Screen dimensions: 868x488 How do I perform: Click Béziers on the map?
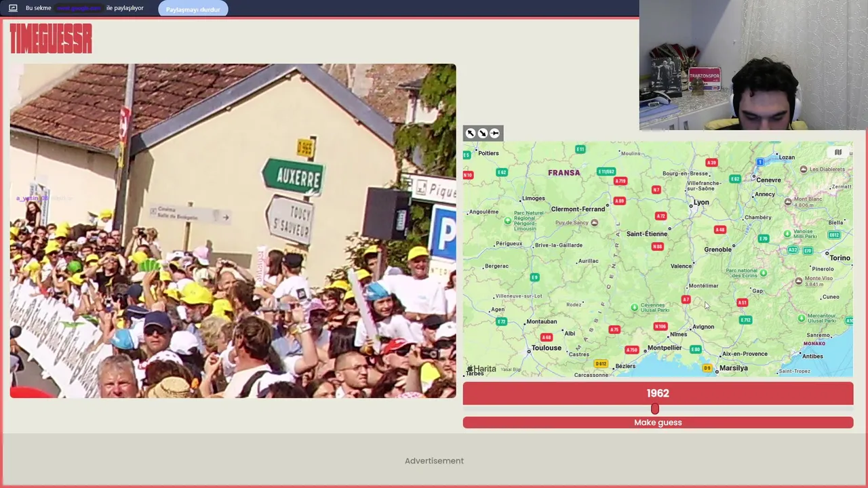(625, 366)
